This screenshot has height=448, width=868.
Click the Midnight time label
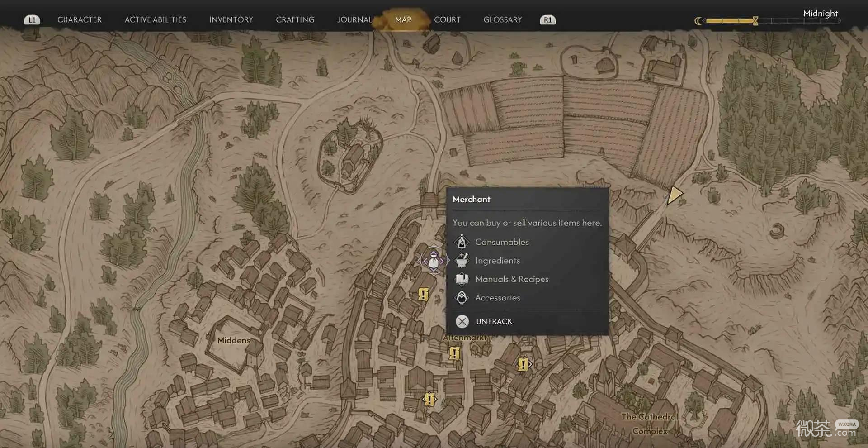pyautogui.click(x=820, y=13)
